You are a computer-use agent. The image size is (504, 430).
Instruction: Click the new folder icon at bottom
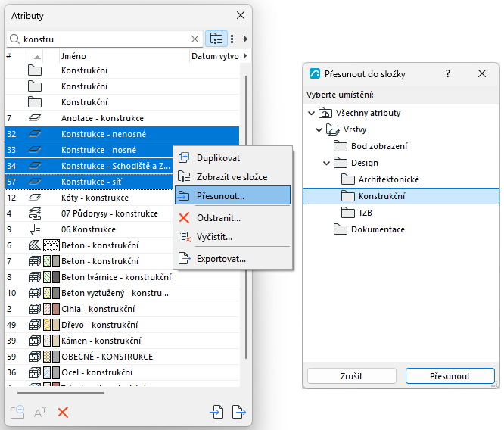coord(17,412)
